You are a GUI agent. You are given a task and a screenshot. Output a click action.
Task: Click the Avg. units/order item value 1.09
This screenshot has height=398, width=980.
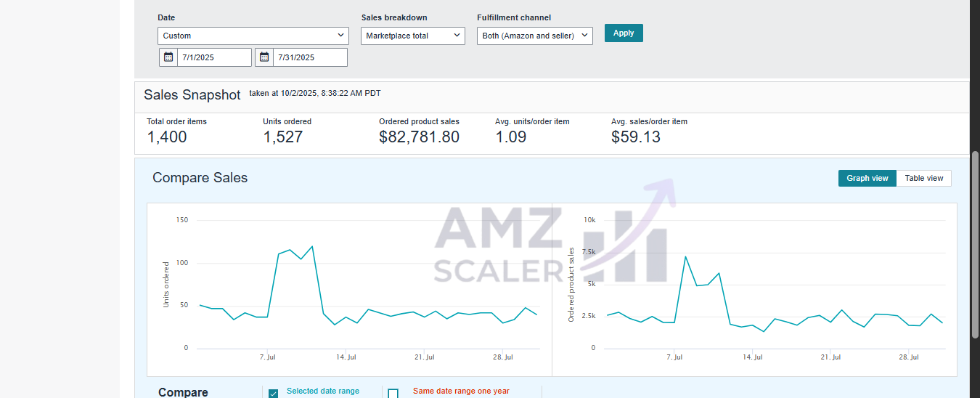(511, 137)
